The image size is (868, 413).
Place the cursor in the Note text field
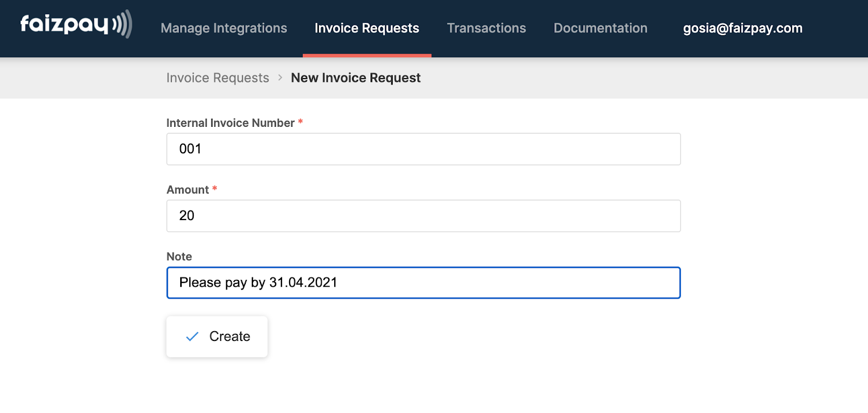423,282
